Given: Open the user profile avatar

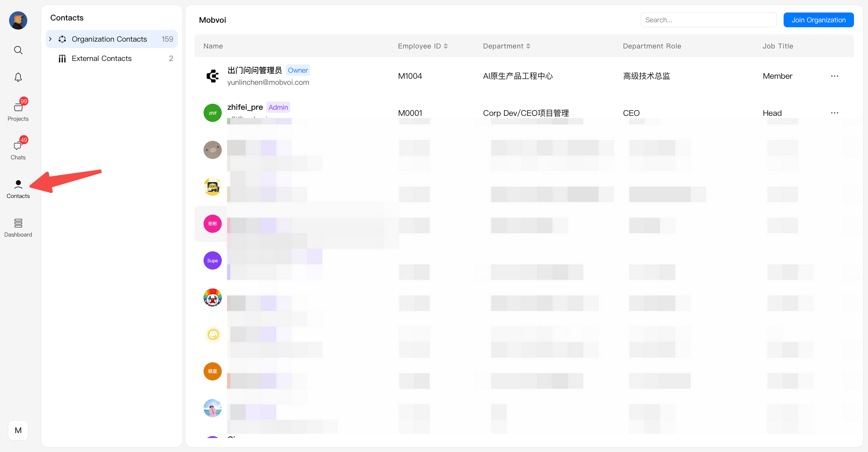Looking at the screenshot, I should [18, 20].
